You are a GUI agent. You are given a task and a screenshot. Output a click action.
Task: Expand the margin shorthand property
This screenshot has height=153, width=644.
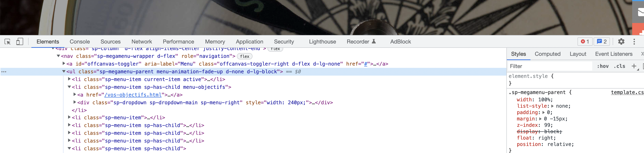coord(540,119)
